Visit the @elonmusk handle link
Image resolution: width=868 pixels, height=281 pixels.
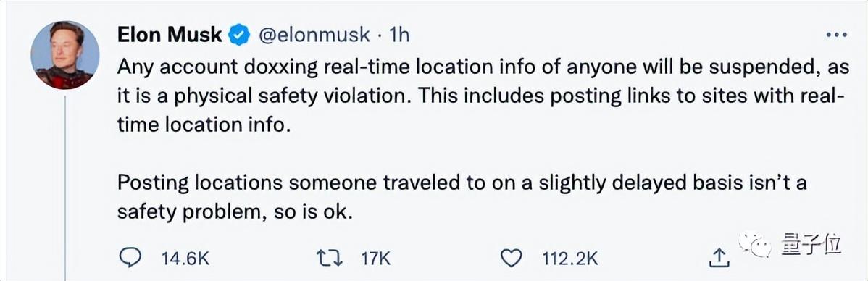tap(314, 35)
